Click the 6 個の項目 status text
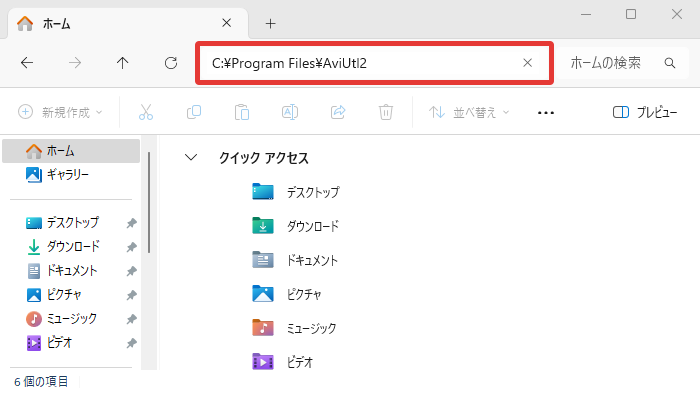The height and width of the screenshot is (394, 700). pyautogui.click(x=41, y=382)
